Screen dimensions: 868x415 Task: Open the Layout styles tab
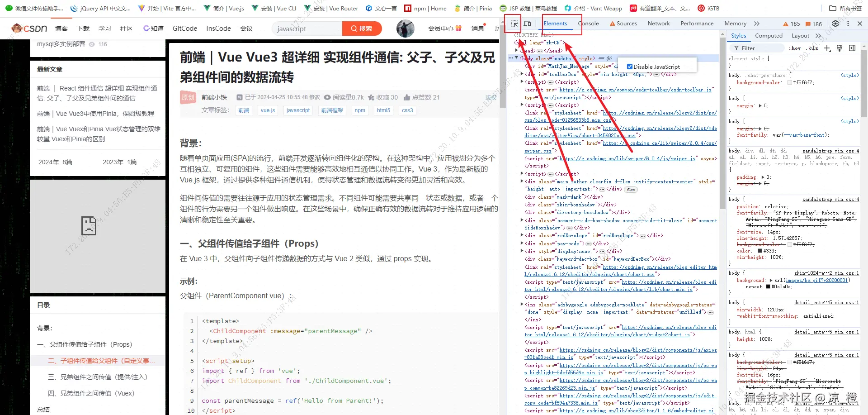[800, 36]
